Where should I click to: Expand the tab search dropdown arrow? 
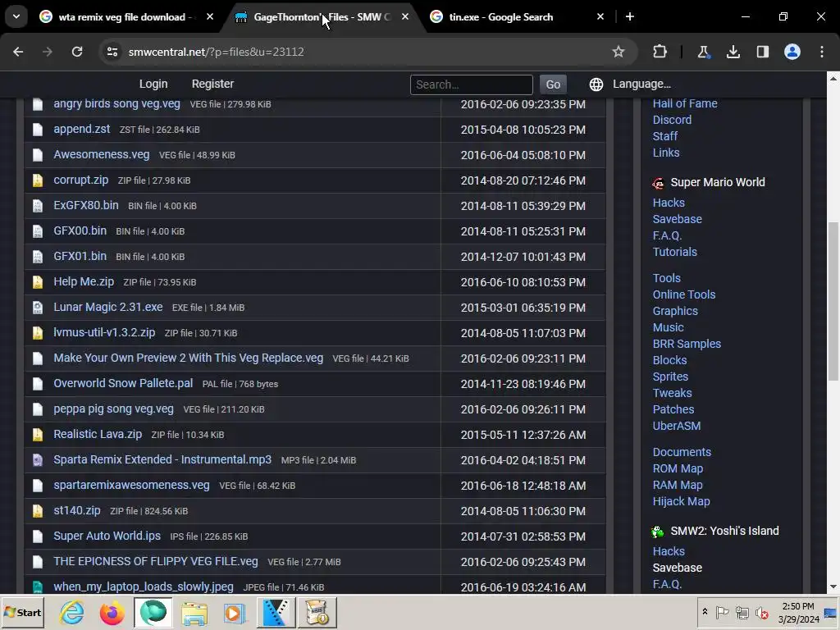click(16, 16)
